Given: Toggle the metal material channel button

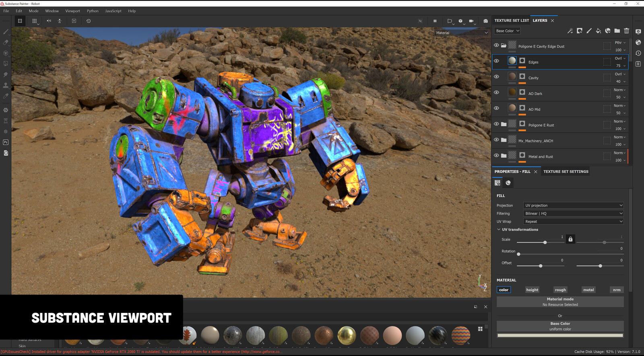Looking at the screenshot, I should (588, 290).
